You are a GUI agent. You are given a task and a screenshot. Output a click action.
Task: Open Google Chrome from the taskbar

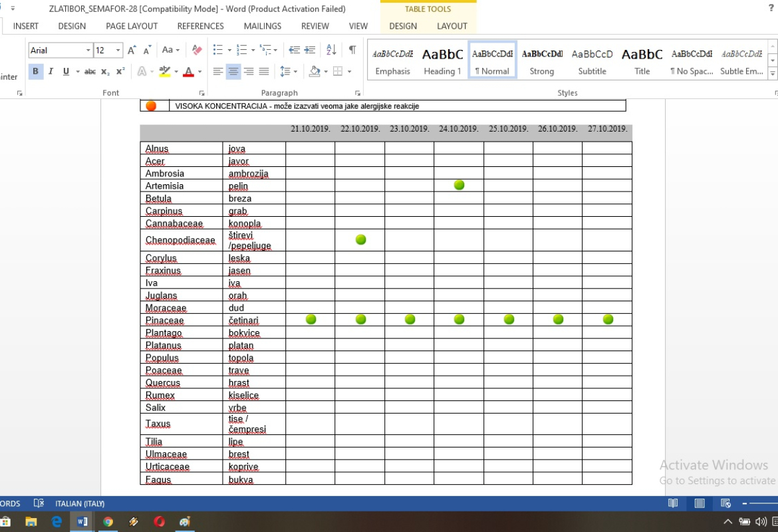click(108, 521)
